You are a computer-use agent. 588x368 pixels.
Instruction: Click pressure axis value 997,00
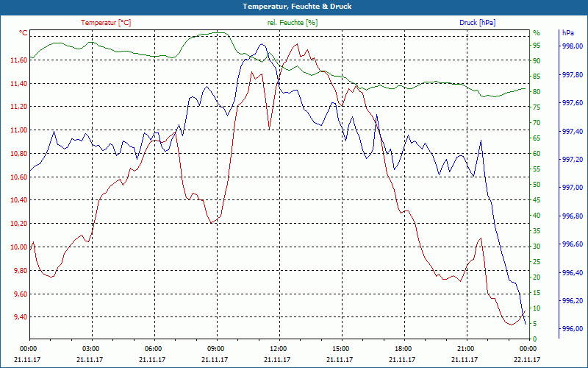coord(573,188)
